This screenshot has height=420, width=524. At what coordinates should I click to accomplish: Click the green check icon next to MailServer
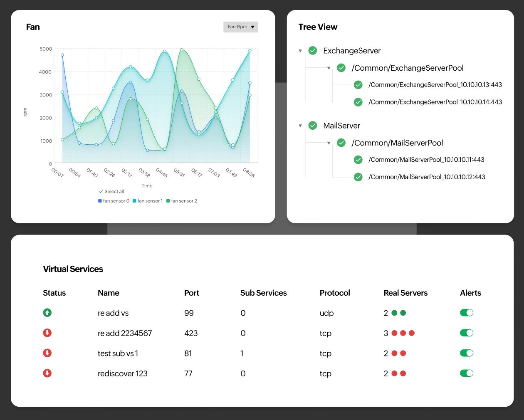pyautogui.click(x=312, y=125)
